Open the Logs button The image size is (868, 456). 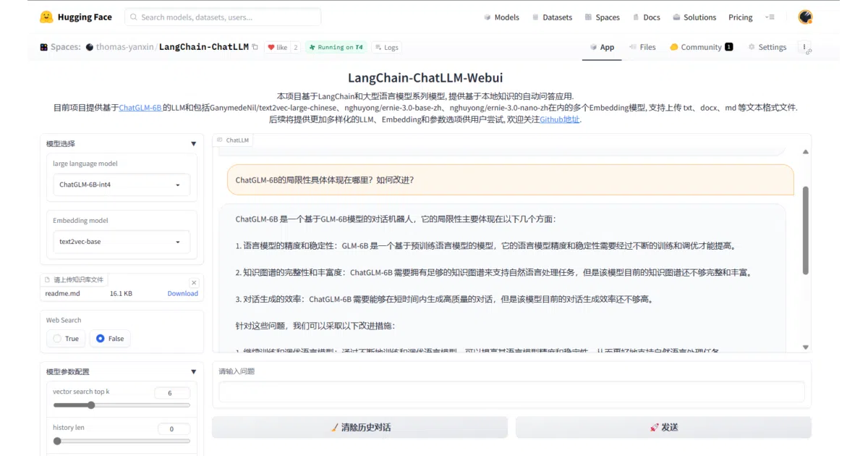[386, 47]
